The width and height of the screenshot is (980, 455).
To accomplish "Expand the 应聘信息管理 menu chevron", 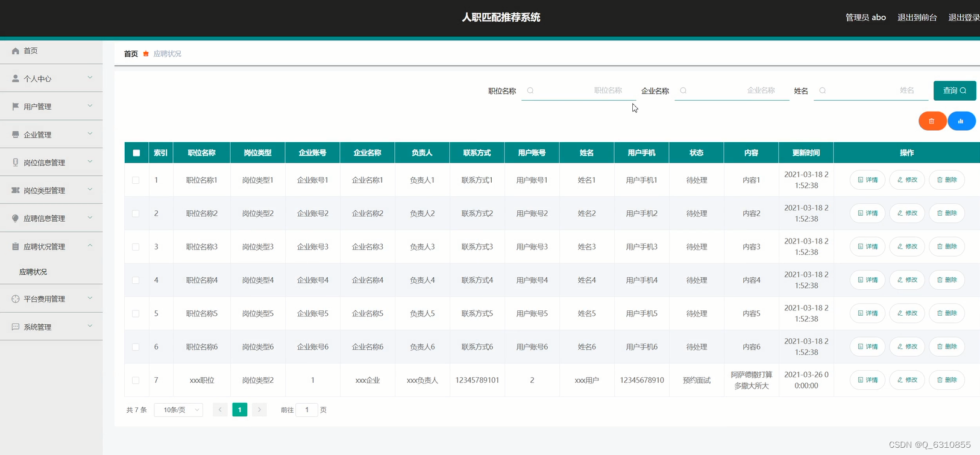I will coord(90,218).
